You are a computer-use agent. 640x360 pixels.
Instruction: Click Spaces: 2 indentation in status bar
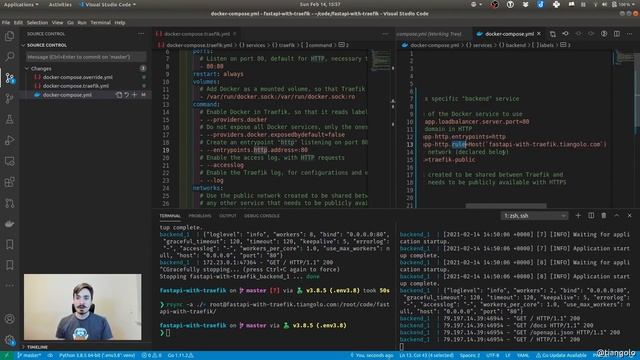tap(470, 356)
